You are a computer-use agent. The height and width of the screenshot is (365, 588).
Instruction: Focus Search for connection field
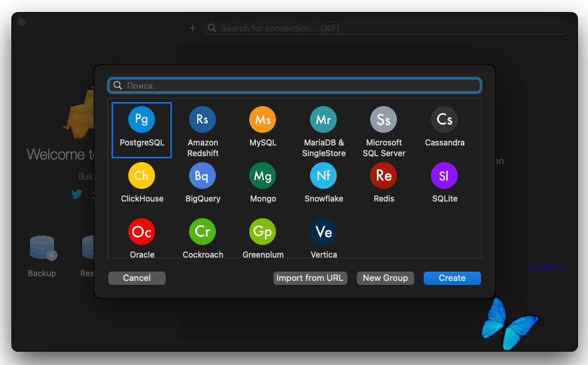[x=385, y=28]
